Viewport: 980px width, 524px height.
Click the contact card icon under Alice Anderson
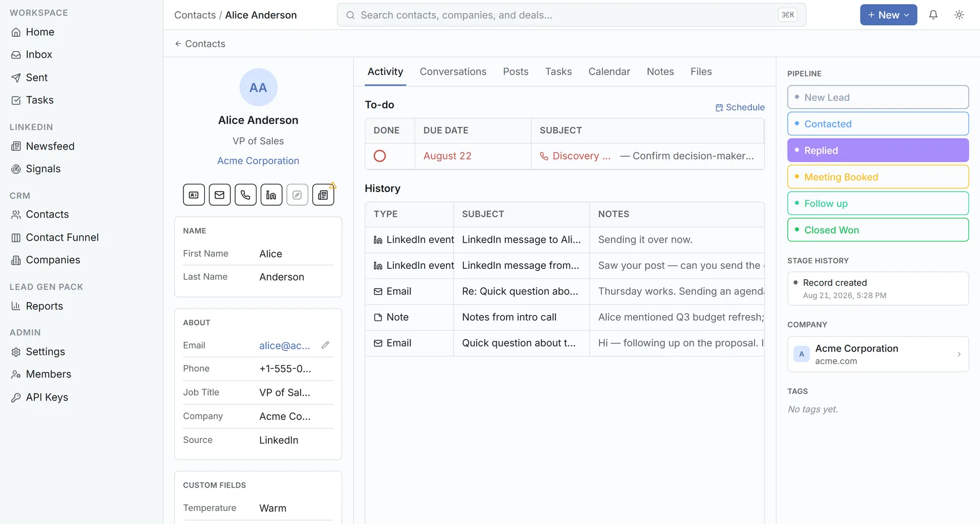tap(194, 195)
